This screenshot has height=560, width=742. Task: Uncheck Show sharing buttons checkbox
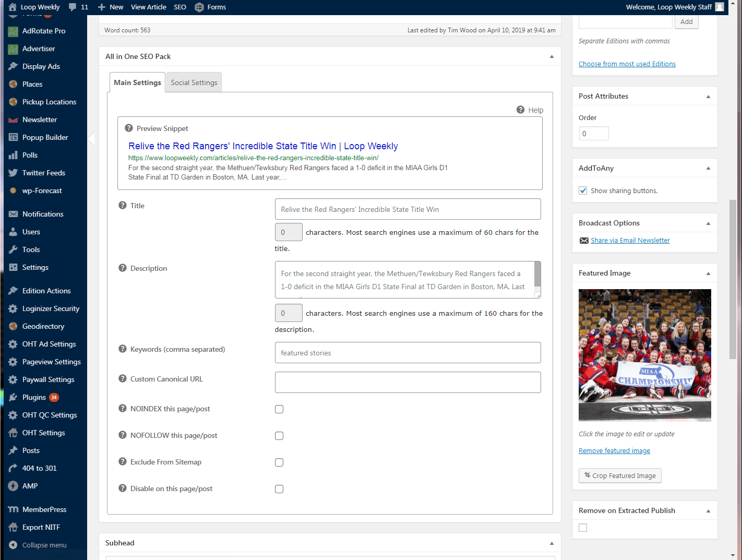pos(583,190)
